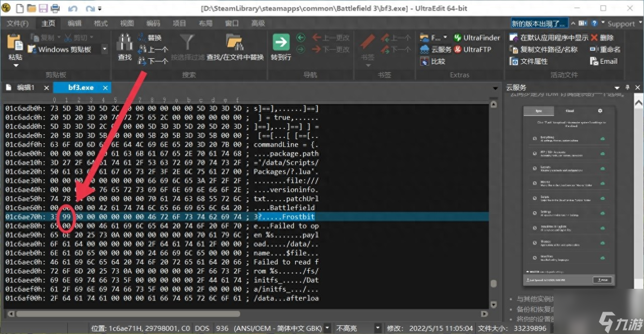
Task: Click the 新的版本出现了 update notice
Action: (x=539, y=23)
